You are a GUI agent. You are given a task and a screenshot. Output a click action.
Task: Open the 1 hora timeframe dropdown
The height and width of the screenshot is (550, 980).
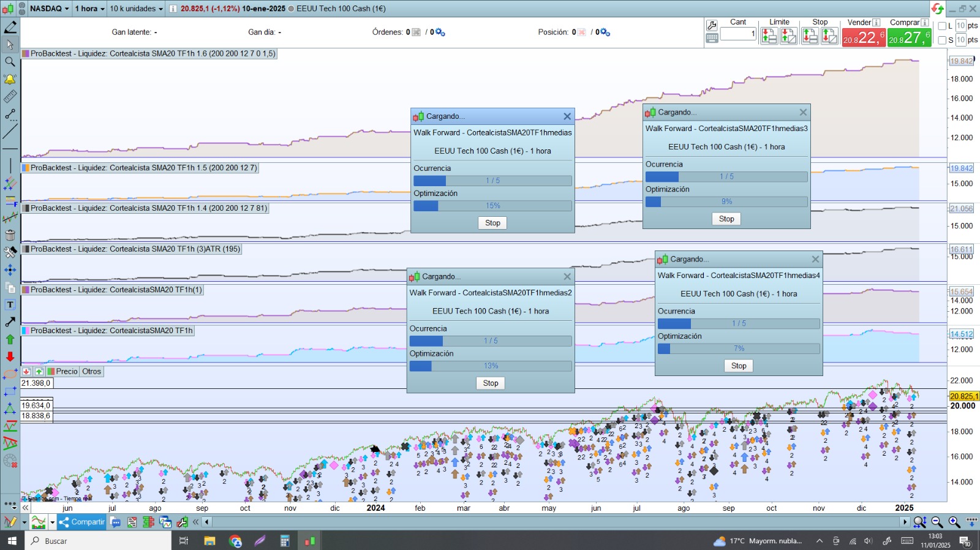click(89, 9)
